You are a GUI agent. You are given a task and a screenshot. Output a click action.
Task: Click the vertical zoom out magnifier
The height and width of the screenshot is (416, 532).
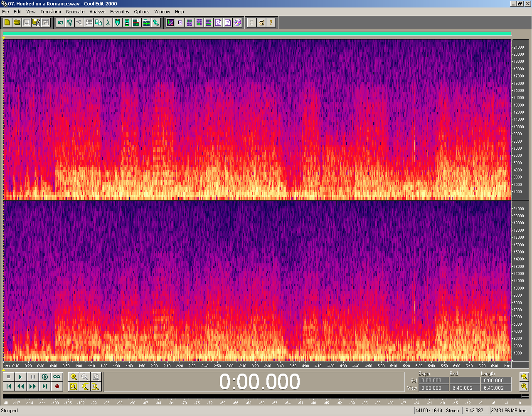pos(524,377)
